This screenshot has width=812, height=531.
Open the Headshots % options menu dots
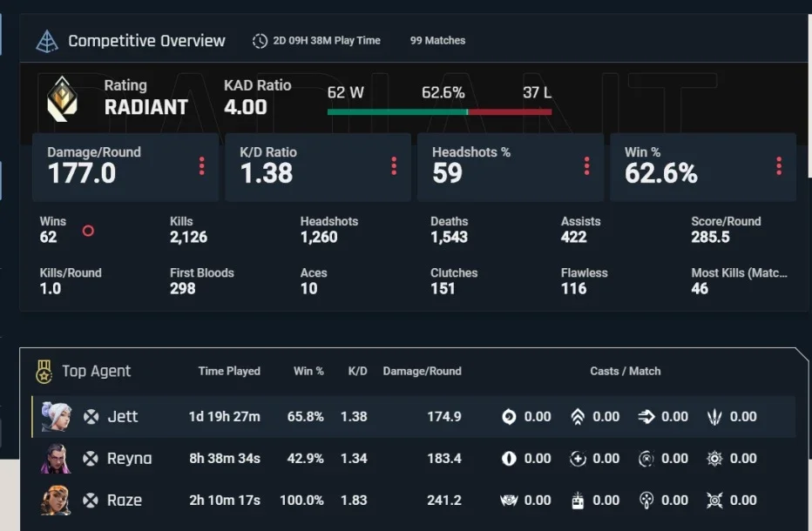pos(586,166)
